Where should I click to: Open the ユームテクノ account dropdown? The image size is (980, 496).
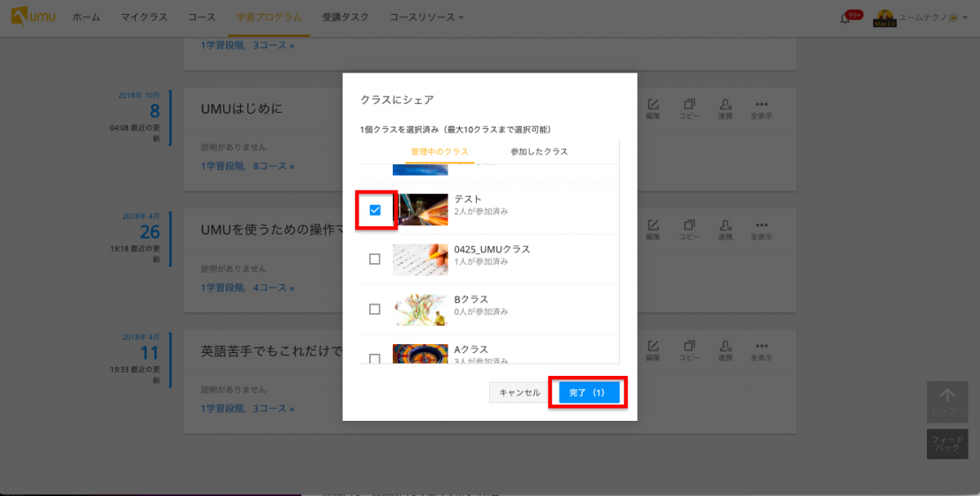[928, 17]
